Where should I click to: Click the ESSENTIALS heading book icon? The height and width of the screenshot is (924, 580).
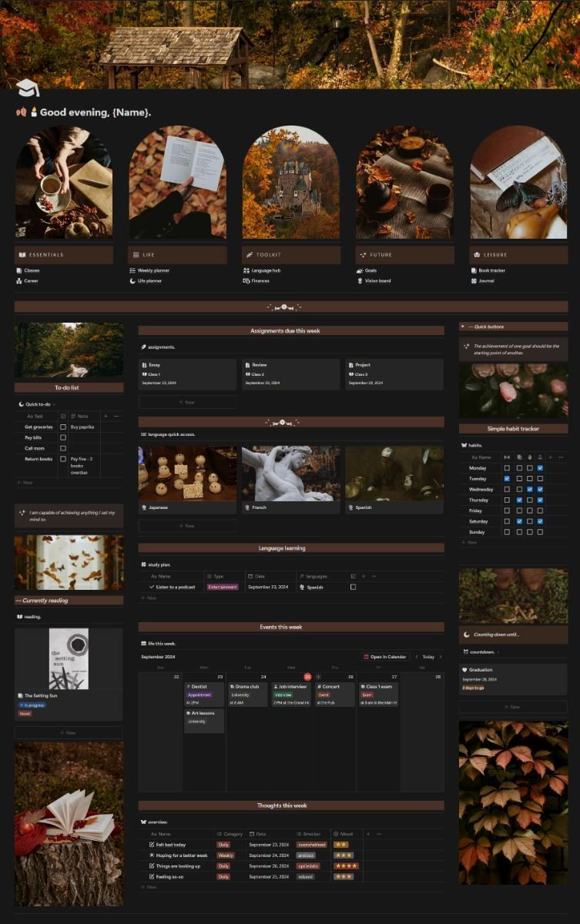[x=23, y=255]
